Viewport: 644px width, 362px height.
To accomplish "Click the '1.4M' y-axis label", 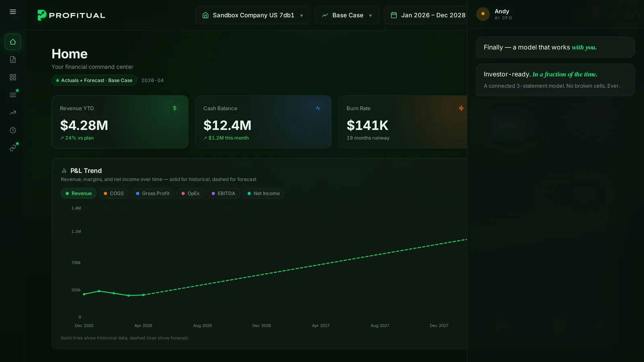I will tap(76, 208).
